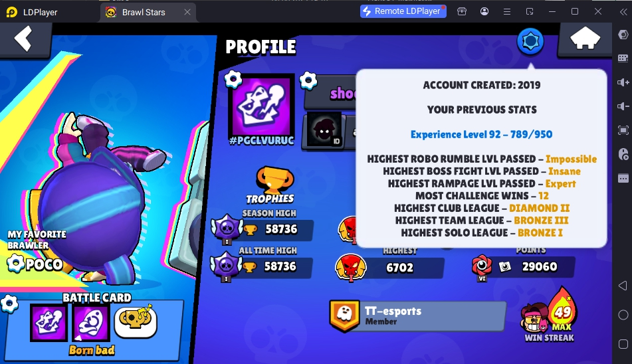Image resolution: width=632 pixels, height=364 pixels.
Task: Open the Remote LDPlayer button
Action: click(x=403, y=11)
